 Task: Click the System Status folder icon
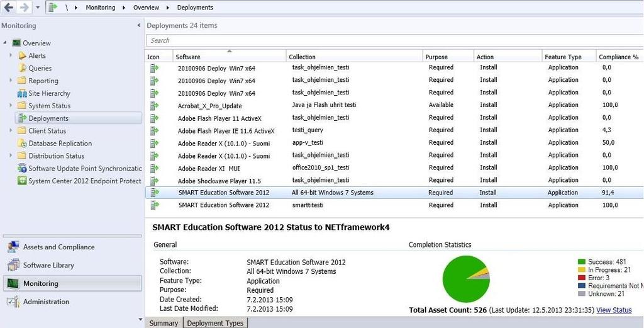point(22,106)
